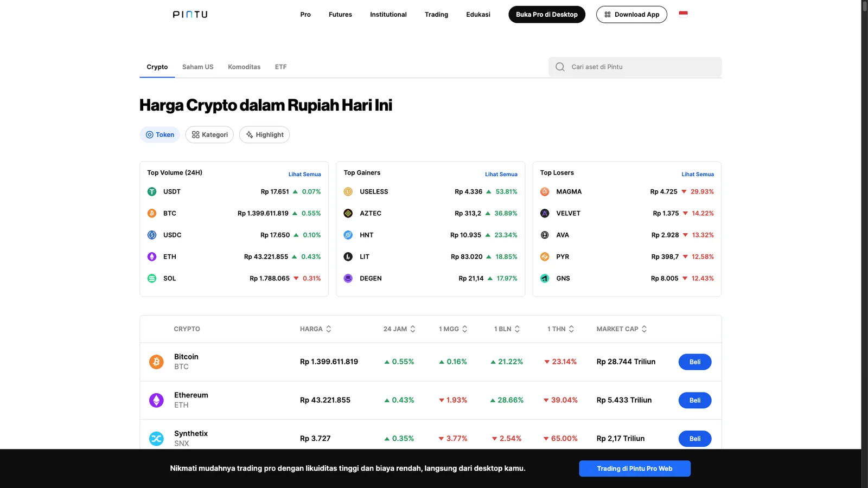Switch to the ETF tab
Screen dimensions: 868x488
point(280,67)
